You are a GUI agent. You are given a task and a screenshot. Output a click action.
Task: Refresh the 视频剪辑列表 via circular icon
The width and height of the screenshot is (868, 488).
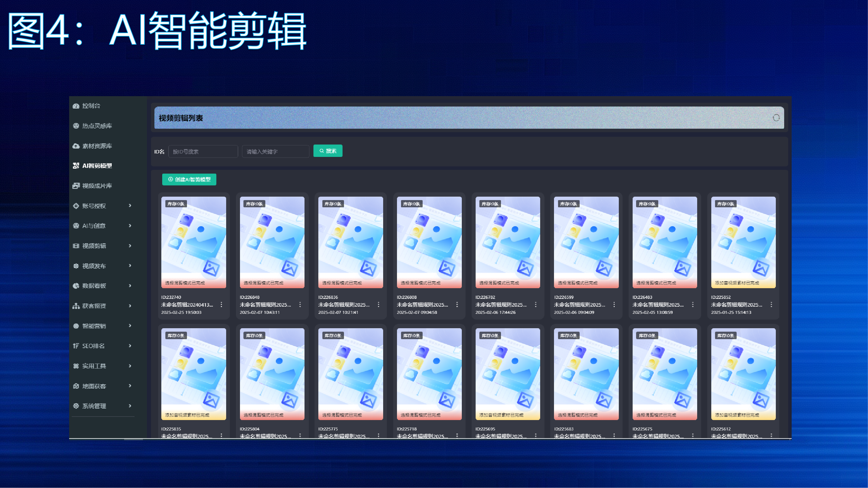pos(776,118)
